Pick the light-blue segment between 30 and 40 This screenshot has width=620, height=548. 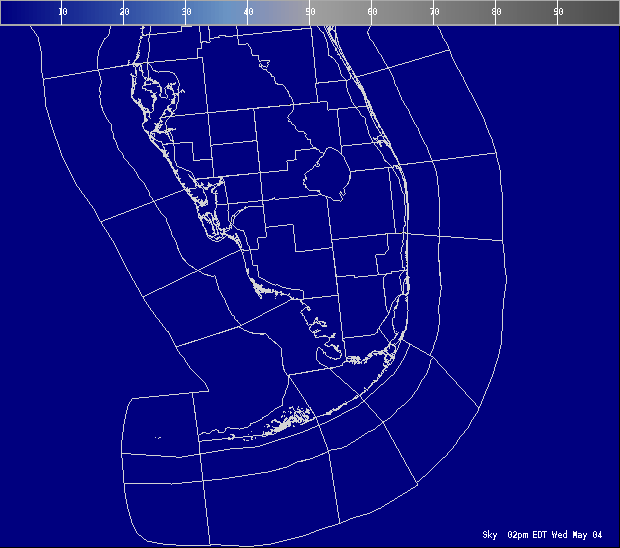[217, 13]
